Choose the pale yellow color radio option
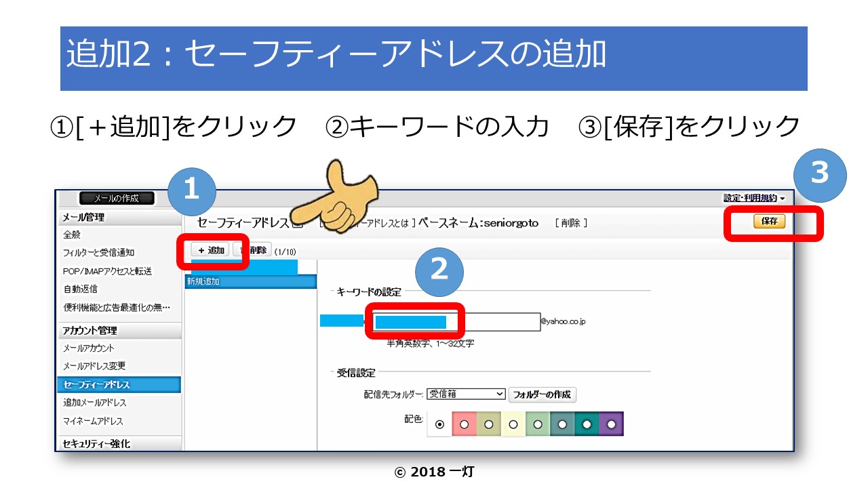 click(513, 424)
